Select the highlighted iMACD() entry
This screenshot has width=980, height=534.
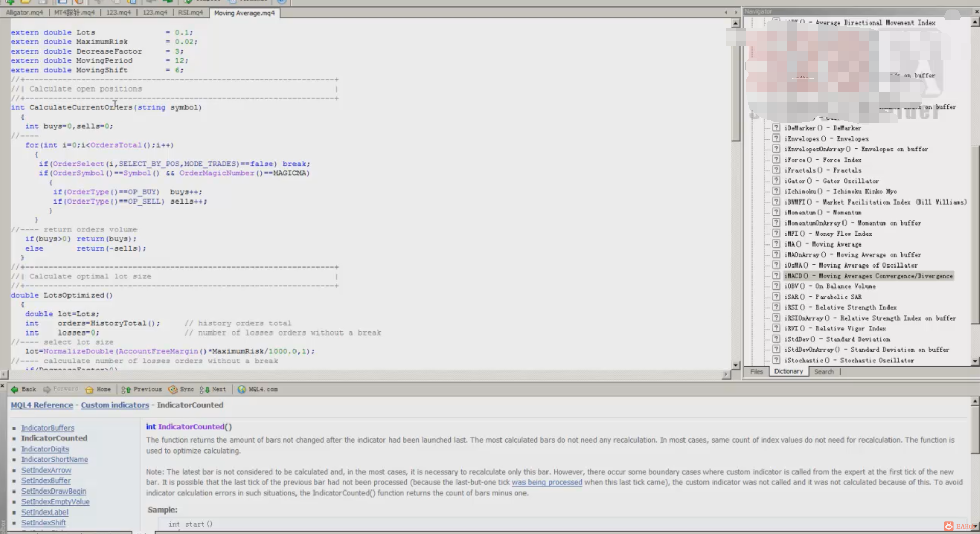[869, 276]
